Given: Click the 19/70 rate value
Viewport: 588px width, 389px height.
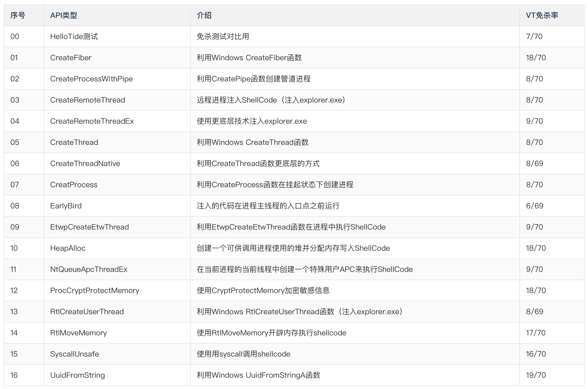Looking at the screenshot, I should tap(536, 375).
